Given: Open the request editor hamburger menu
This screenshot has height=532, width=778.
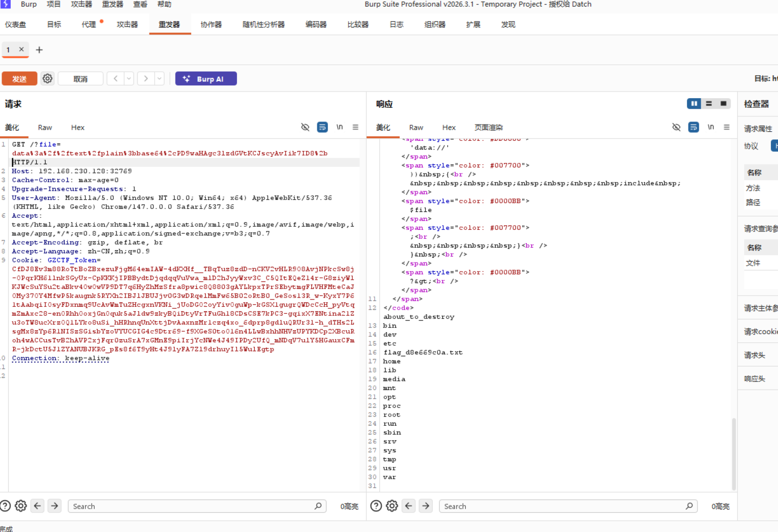Looking at the screenshot, I should click(355, 127).
